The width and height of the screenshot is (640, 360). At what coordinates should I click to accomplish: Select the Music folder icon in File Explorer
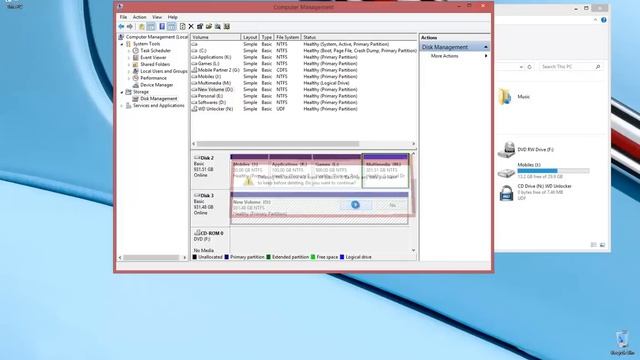(505, 97)
